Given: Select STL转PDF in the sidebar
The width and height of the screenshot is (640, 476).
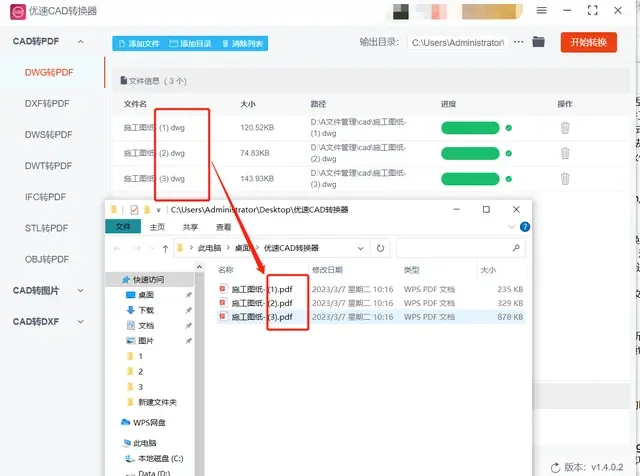Looking at the screenshot, I should tap(48, 228).
